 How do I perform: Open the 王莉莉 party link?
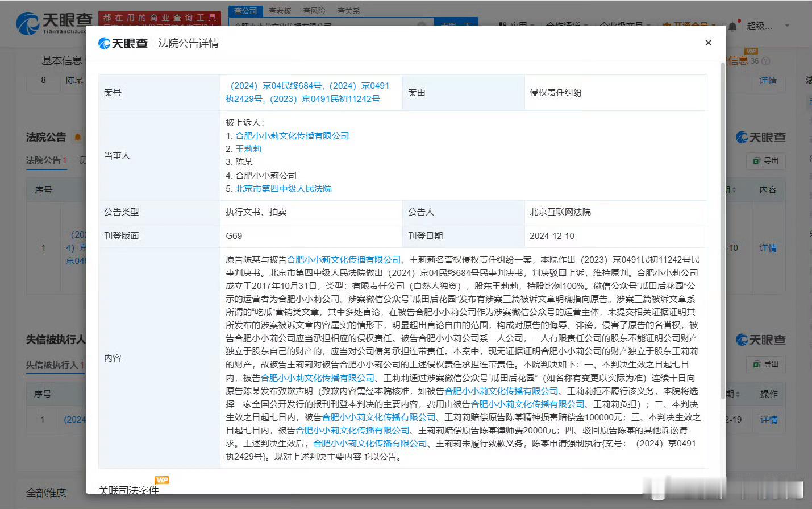click(248, 148)
